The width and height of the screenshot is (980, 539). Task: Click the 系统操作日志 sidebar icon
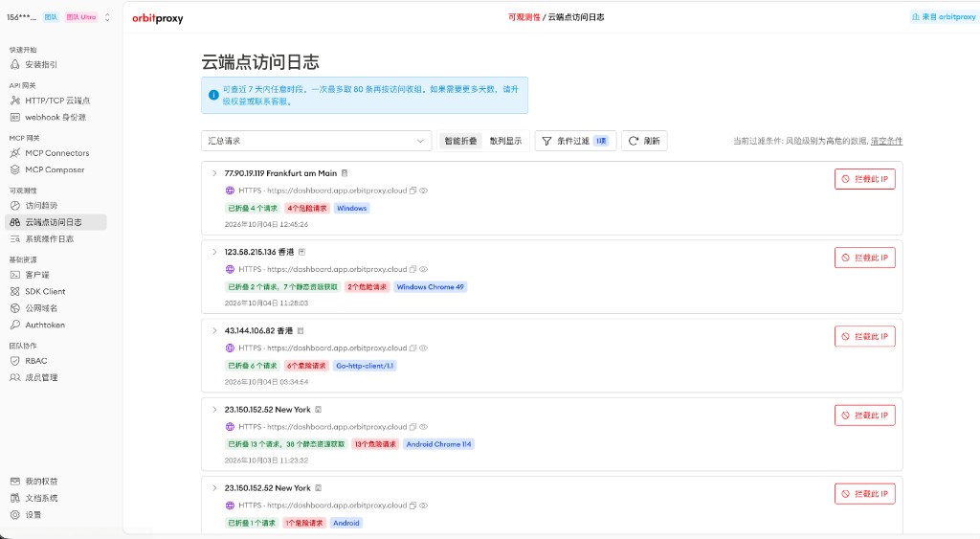[15, 238]
